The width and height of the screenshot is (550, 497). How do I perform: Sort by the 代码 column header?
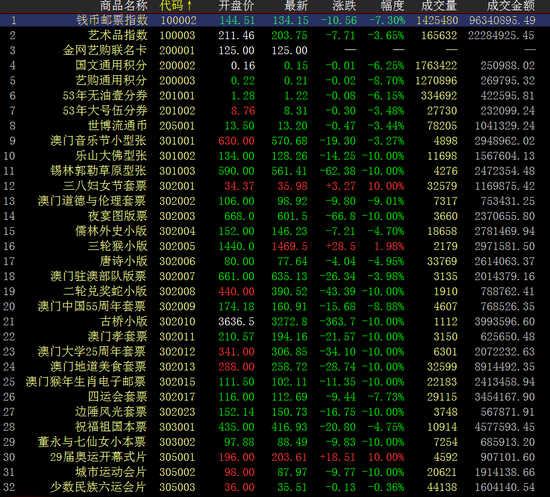coord(175,6)
